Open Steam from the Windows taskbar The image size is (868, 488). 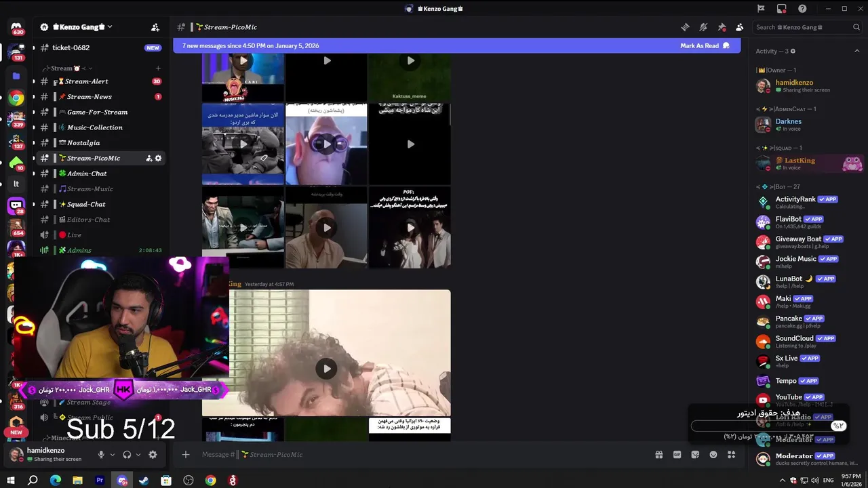(144, 481)
